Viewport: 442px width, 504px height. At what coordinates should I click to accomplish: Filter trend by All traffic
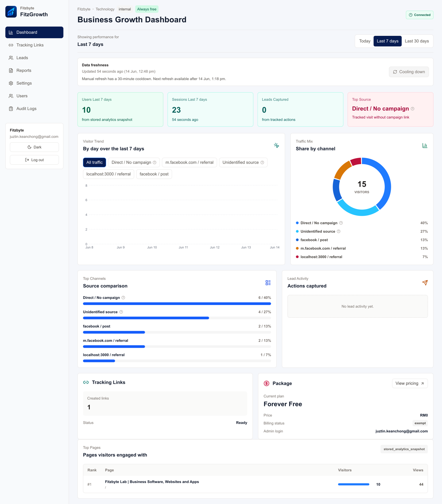click(x=94, y=162)
